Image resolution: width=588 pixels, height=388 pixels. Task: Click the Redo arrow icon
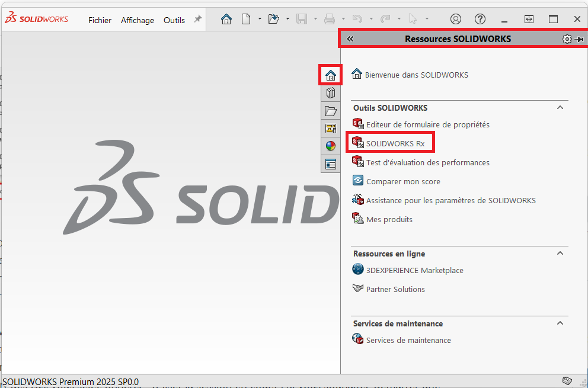(x=385, y=19)
